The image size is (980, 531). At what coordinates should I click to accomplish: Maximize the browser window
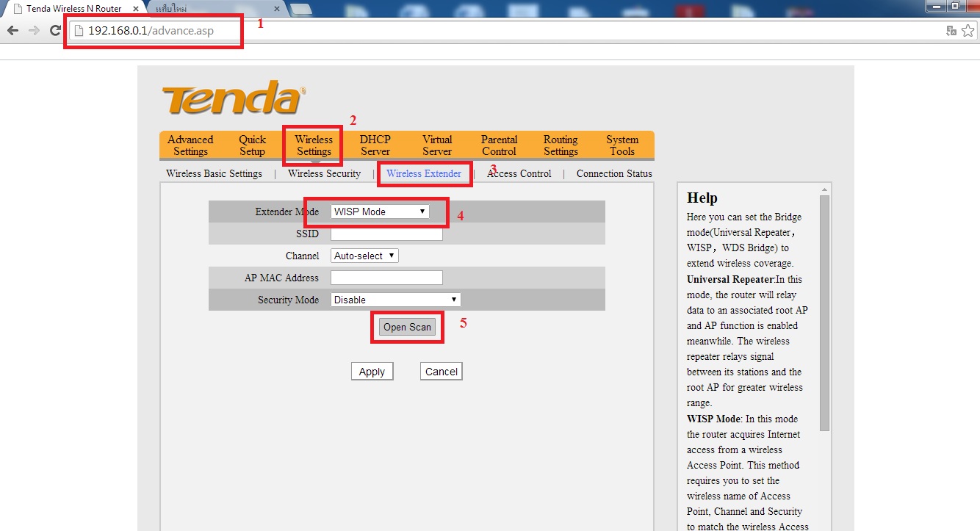pyautogui.click(x=955, y=6)
